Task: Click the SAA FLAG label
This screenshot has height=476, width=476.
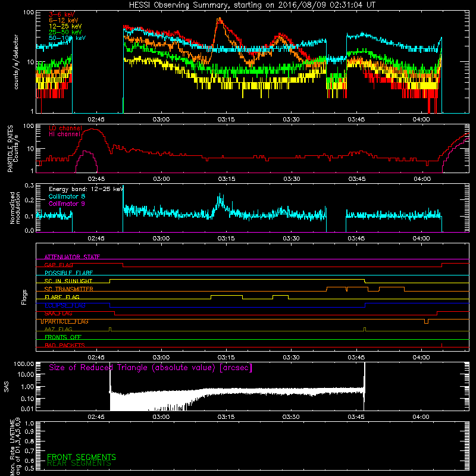Action: (x=58, y=314)
